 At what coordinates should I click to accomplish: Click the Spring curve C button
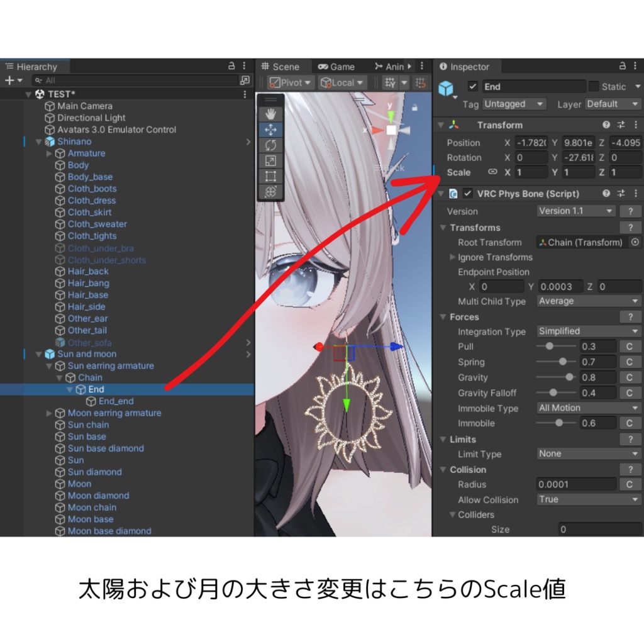[629, 362]
